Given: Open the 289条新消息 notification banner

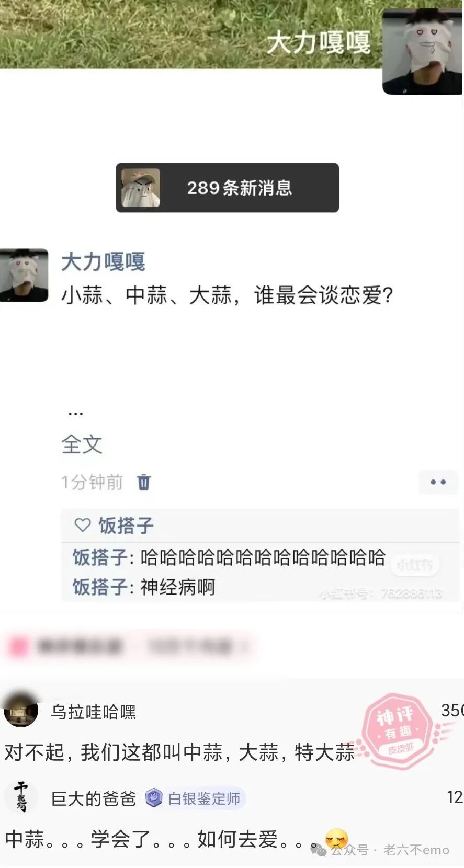Looking at the screenshot, I should tap(228, 188).
